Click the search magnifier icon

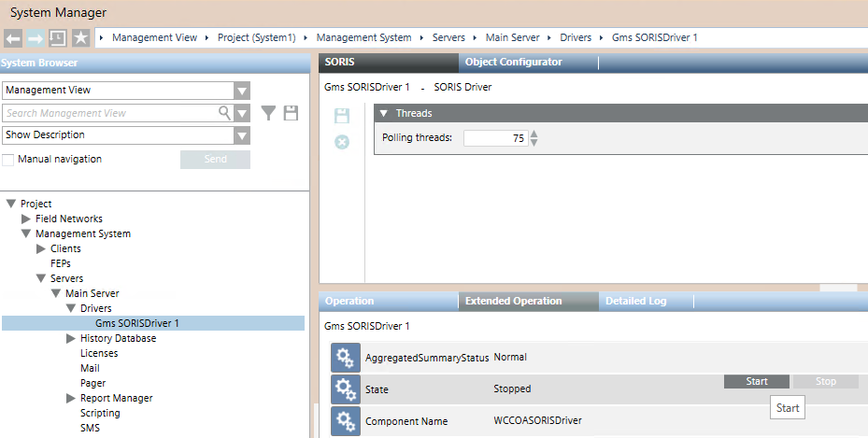[x=224, y=113]
